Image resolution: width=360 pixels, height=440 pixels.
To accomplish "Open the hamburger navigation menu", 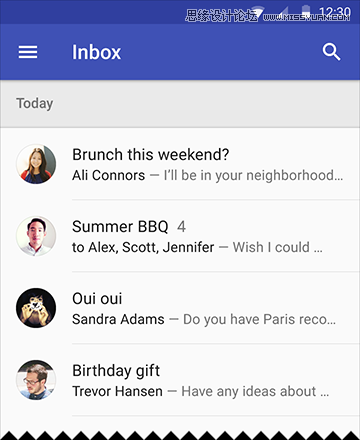I will 28,52.
